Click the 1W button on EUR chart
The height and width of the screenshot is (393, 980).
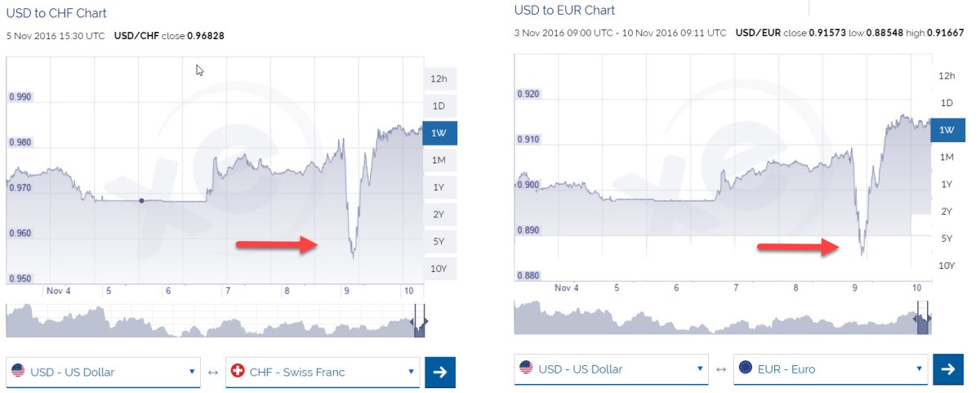(x=947, y=130)
